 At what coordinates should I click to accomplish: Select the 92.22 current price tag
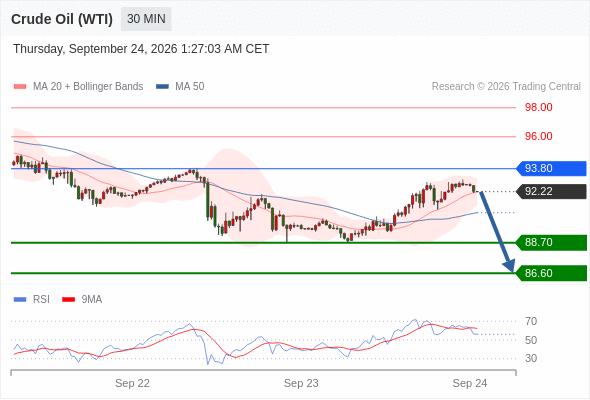(x=550, y=192)
